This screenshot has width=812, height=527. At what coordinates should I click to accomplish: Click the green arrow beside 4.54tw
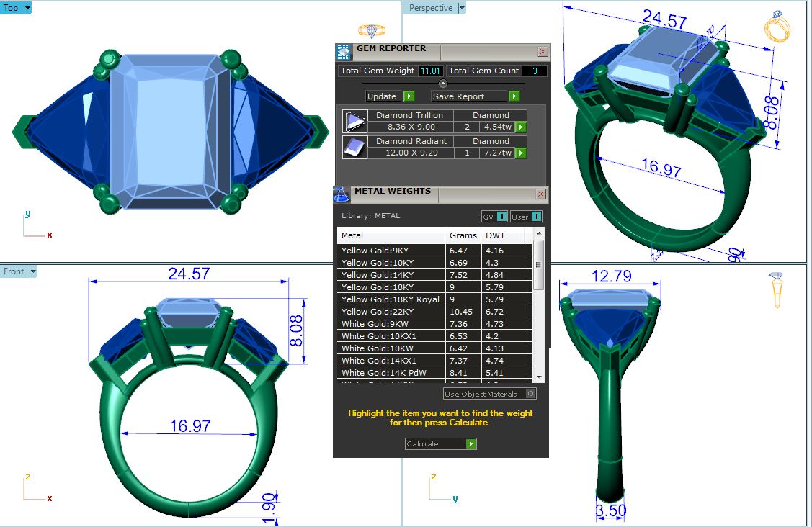(521, 127)
